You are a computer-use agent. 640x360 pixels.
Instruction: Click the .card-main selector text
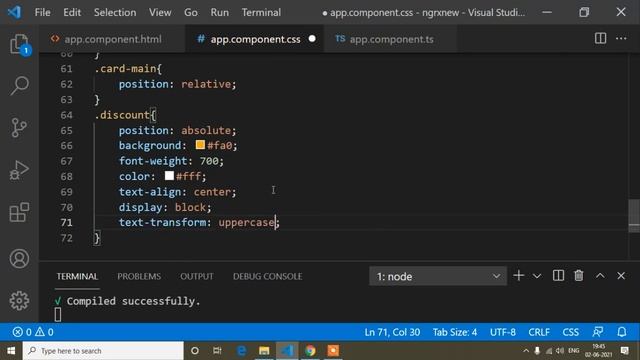125,69
